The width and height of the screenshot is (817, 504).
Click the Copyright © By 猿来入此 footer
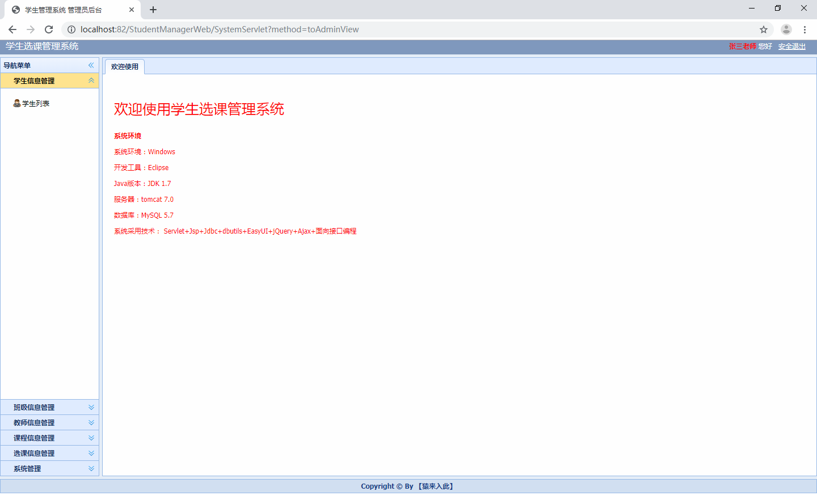tap(408, 486)
